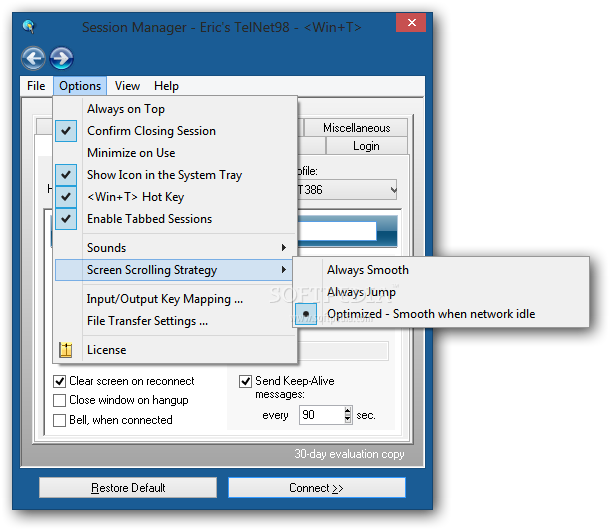The image size is (610, 530).
Task: Switch to the Login tab
Action: pos(366,146)
